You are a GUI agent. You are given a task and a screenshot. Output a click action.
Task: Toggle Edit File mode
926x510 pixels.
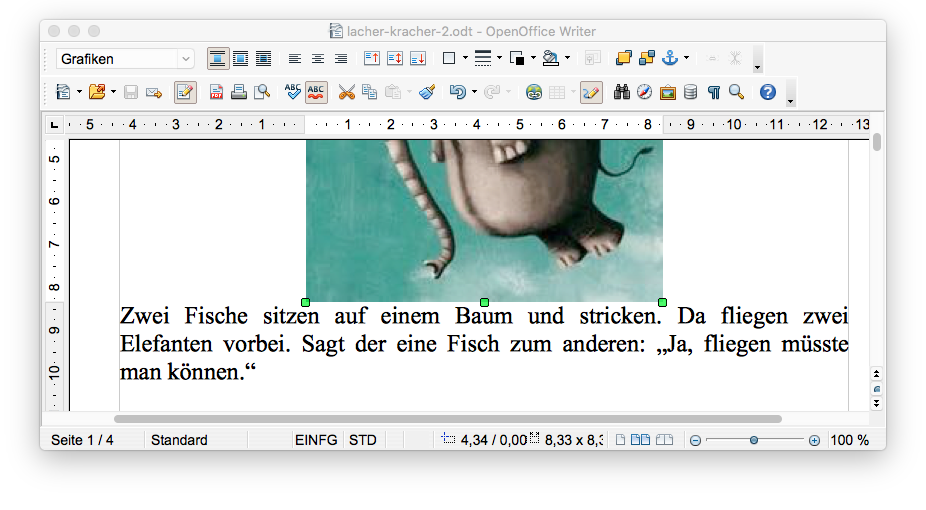[185, 93]
